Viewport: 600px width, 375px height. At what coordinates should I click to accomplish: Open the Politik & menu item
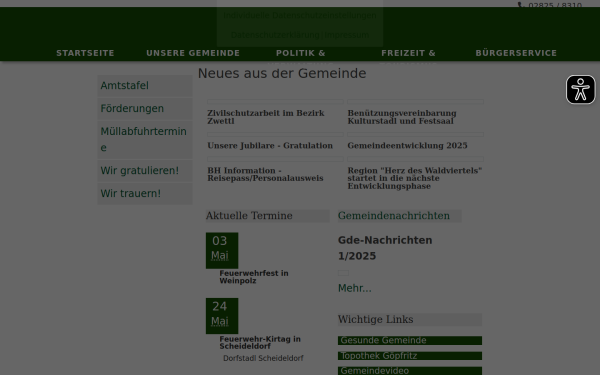click(300, 53)
